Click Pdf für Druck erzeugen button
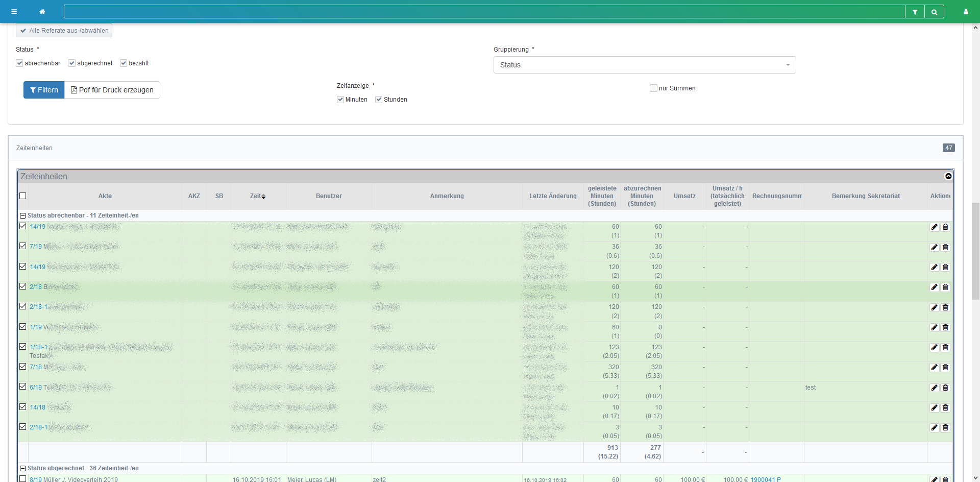 click(x=112, y=90)
